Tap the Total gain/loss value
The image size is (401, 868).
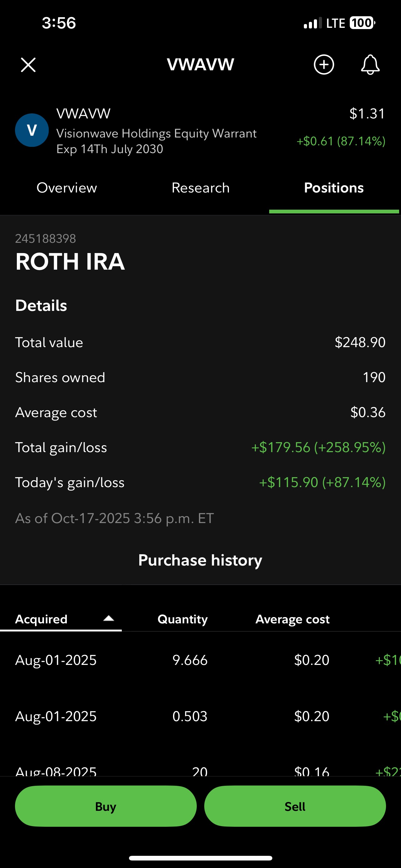(x=318, y=447)
